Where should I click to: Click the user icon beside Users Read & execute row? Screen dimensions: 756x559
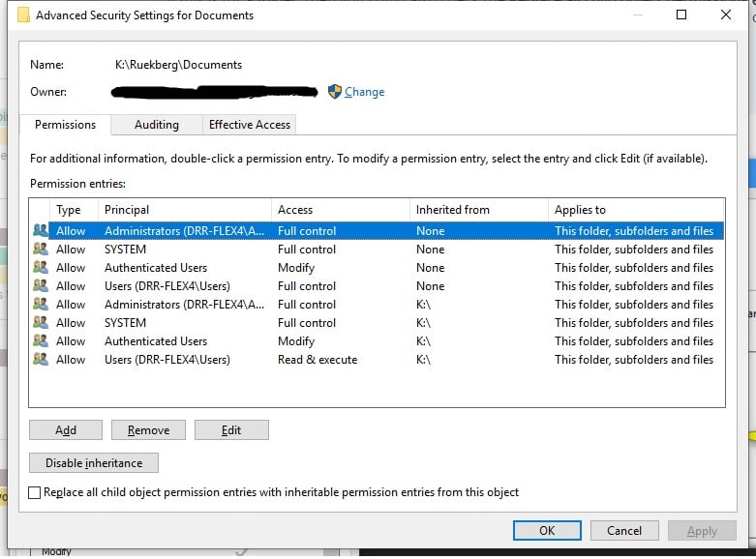(41, 359)
